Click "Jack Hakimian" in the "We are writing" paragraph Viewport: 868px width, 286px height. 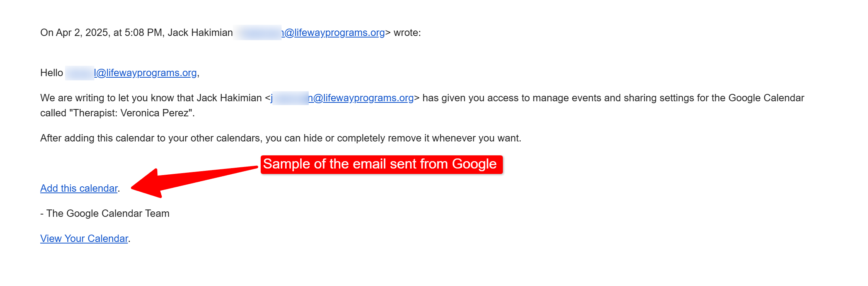tap(229, 98)
